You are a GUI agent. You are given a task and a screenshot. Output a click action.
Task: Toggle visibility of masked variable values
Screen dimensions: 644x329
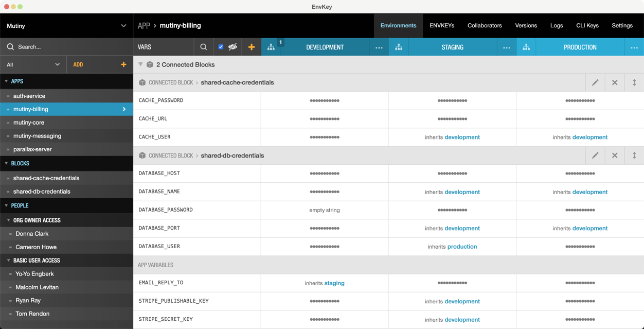pyautogui.click(x=232, y=47)
